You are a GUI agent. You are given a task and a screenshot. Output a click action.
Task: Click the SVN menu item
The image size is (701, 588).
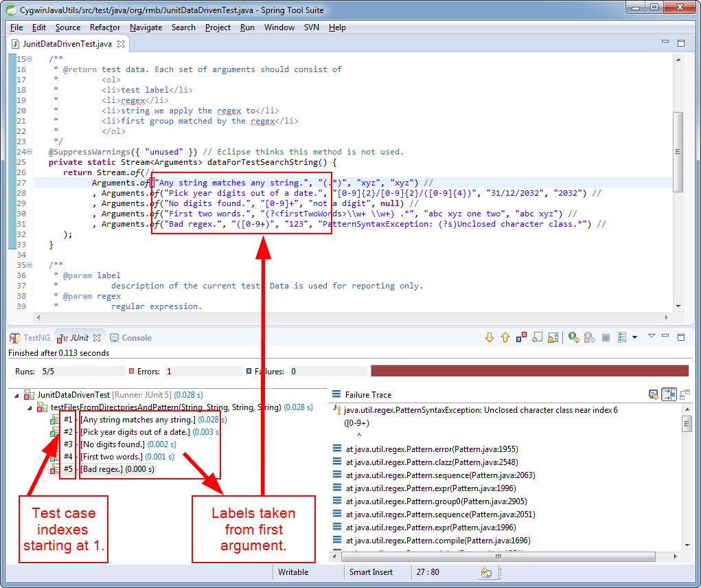(x=311, y=27)
